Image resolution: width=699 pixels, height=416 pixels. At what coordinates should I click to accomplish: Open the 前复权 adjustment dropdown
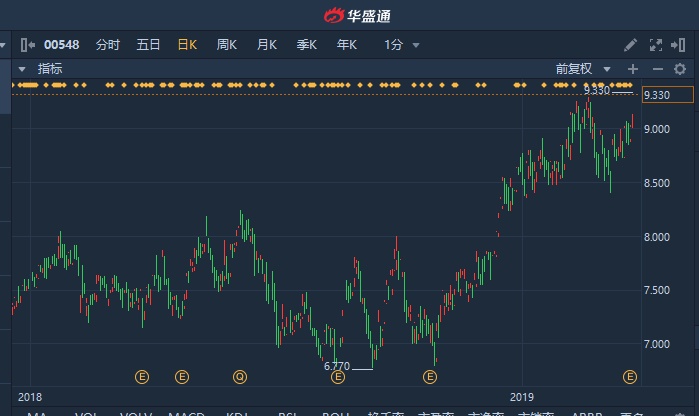581,69
